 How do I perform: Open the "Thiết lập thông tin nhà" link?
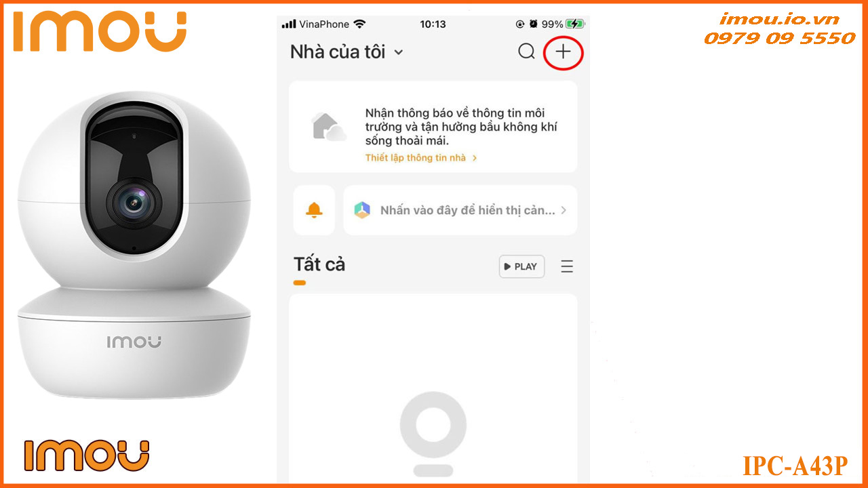(416, 158)
